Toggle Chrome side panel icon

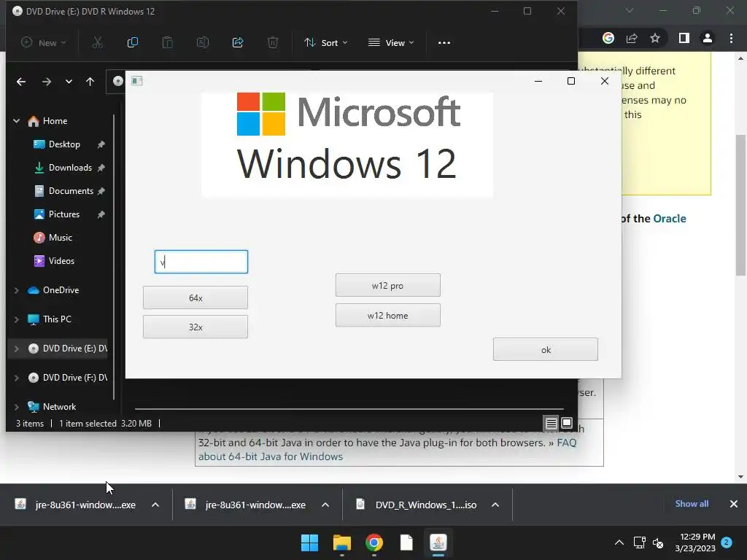(x=684, y=38)
